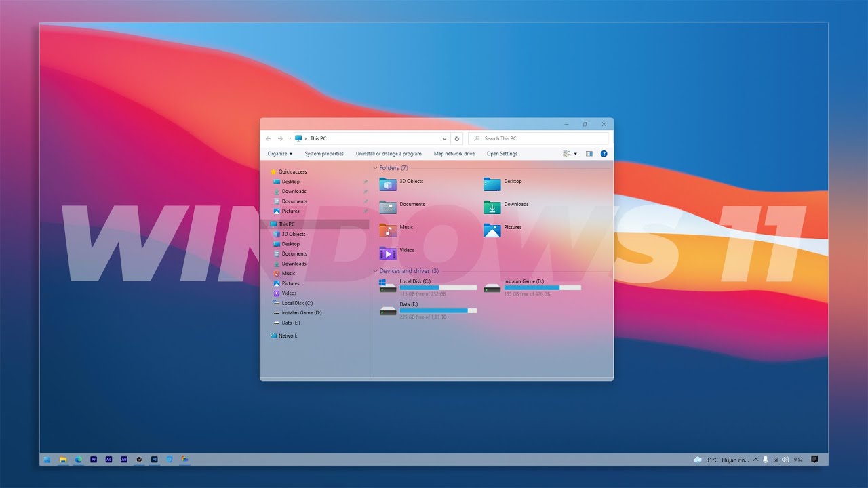Open the weather widget showing 31°C
868x488 pixels.
(721, 460)
